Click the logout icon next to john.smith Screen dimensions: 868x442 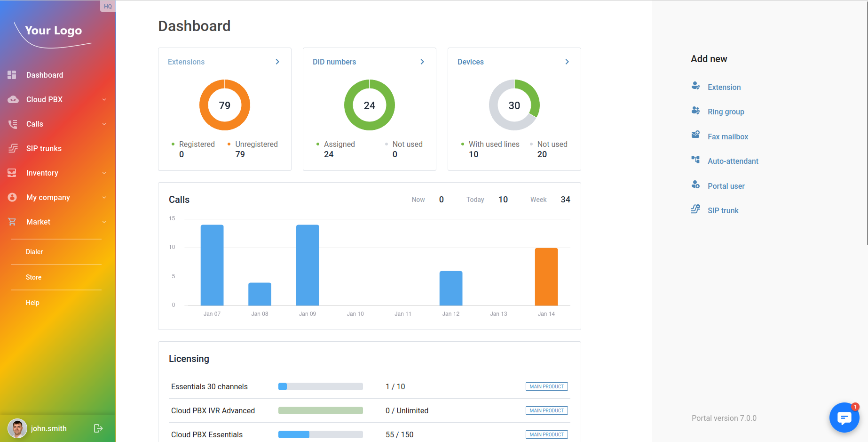pos(98,428)
